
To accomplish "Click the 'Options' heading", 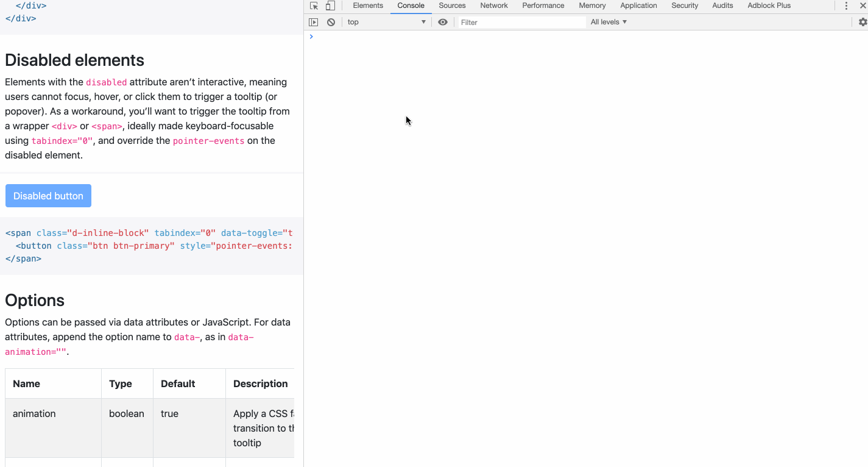I will pos(35,301).
